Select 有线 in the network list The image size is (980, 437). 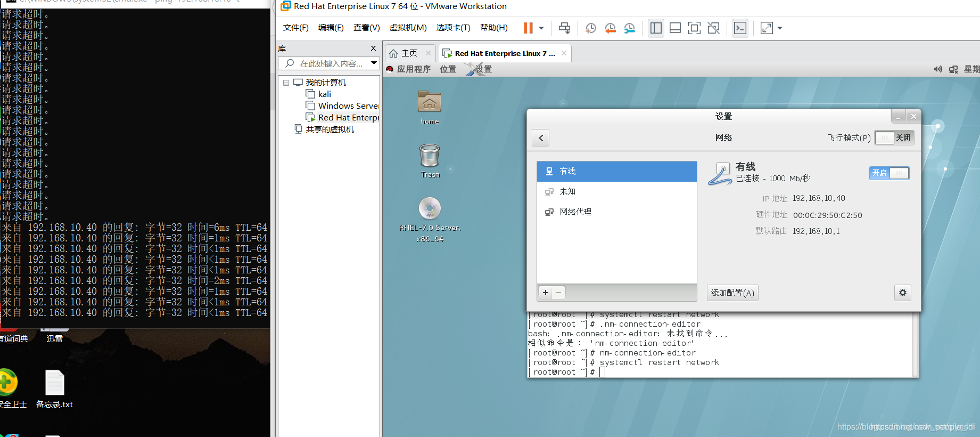pos(617,172)
